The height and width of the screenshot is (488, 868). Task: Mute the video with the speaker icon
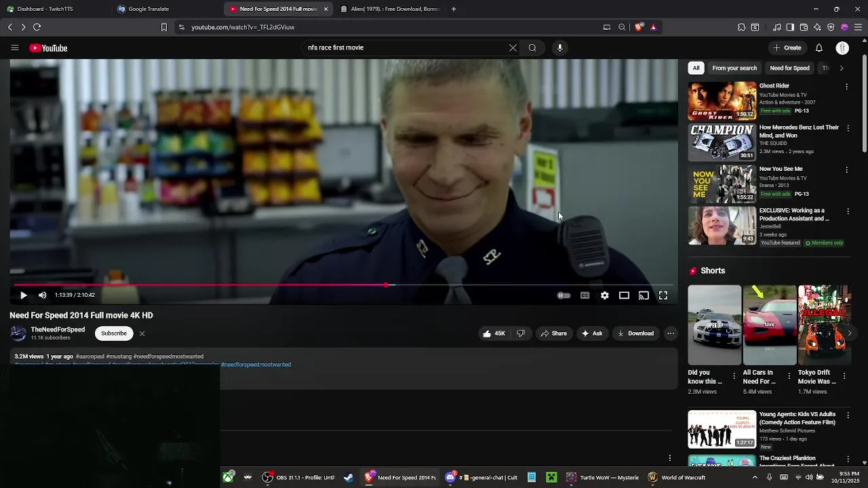[x=42, y=295]
